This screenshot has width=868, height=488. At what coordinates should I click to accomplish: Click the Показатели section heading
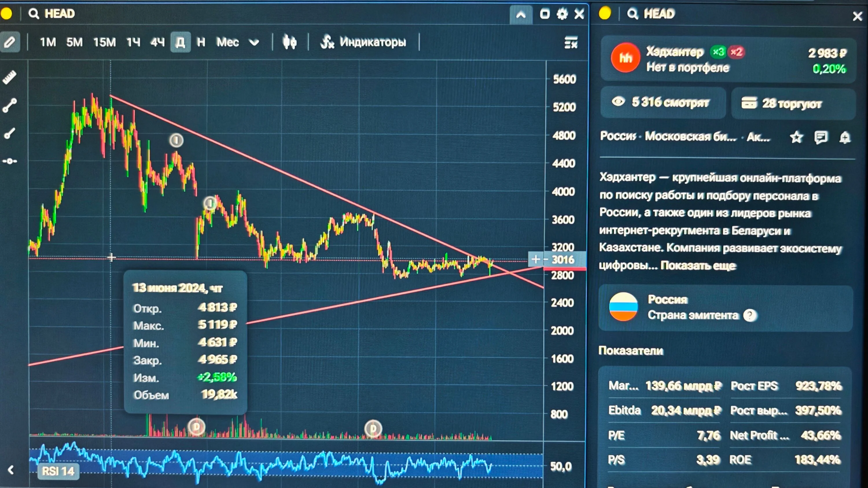pyautogui.click(x=631, y=351)
